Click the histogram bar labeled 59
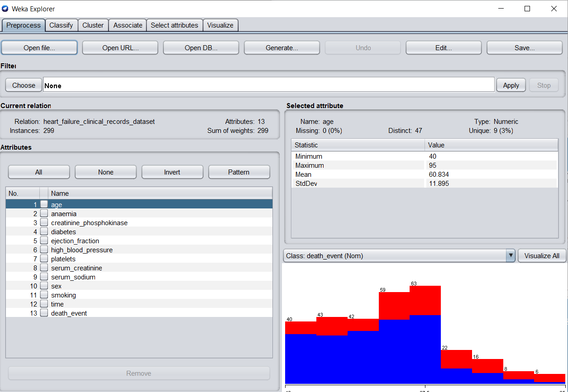Screen dimensions: 568x392 click(394, 338)
